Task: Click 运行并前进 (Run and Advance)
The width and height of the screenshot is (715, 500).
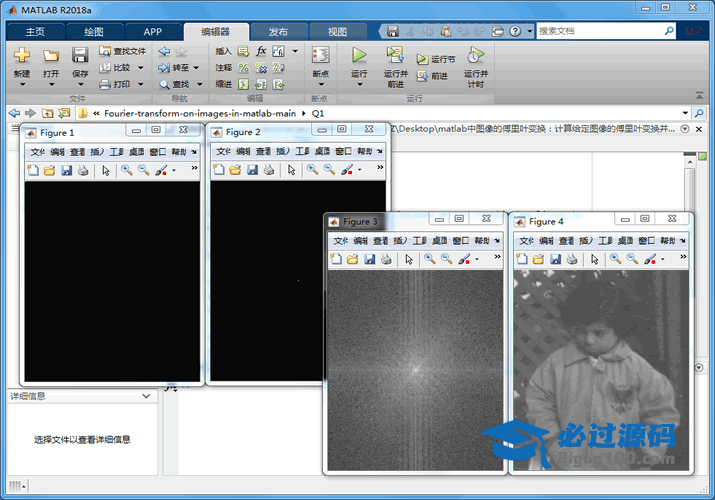Action: [395, 67]
